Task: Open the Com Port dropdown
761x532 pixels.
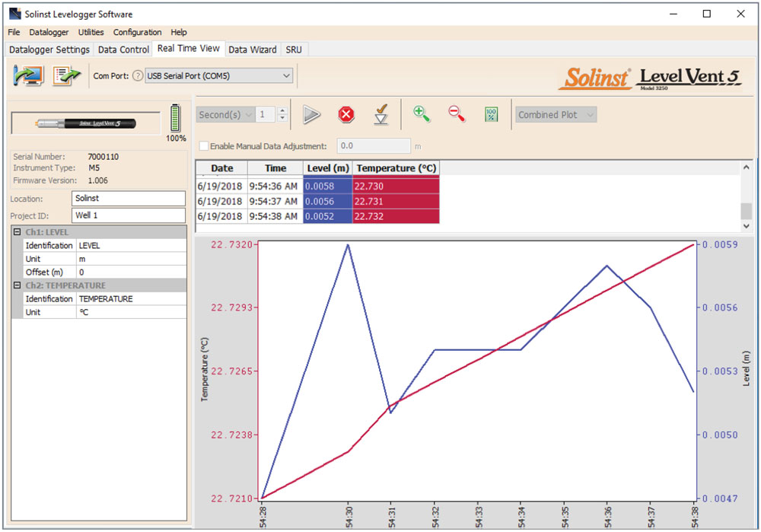Action: click(x=285, y=75)
